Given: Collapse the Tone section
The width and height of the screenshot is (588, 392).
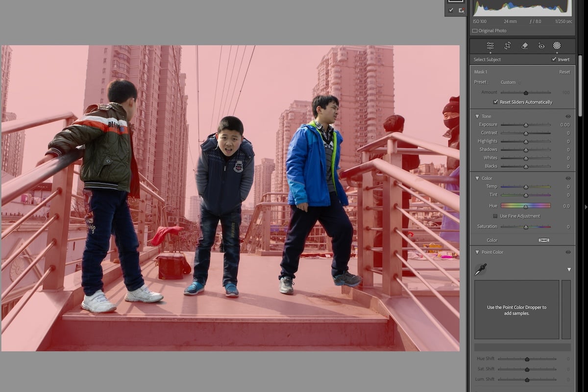Looking at the screenshot, I should [x=477, y=116].
